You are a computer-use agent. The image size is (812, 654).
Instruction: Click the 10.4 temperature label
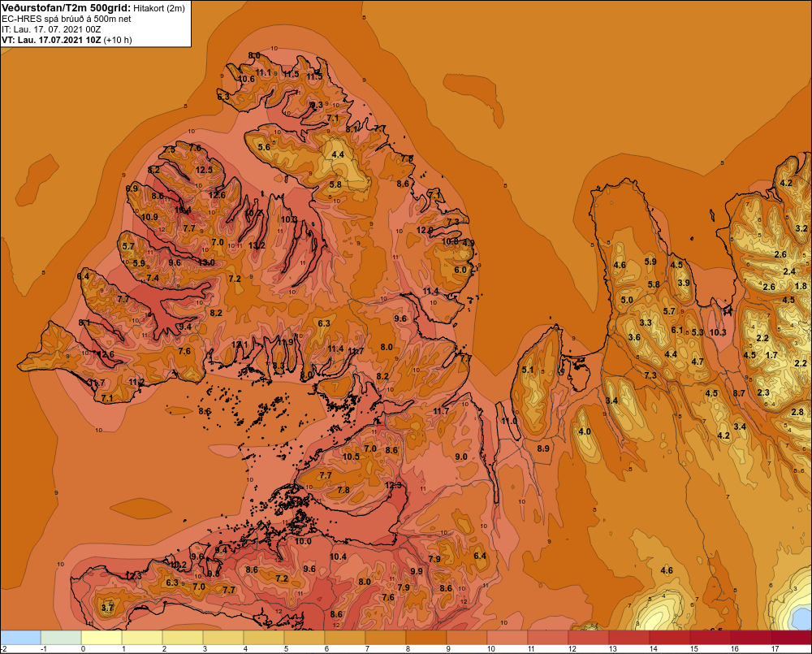tap(338, 557)
